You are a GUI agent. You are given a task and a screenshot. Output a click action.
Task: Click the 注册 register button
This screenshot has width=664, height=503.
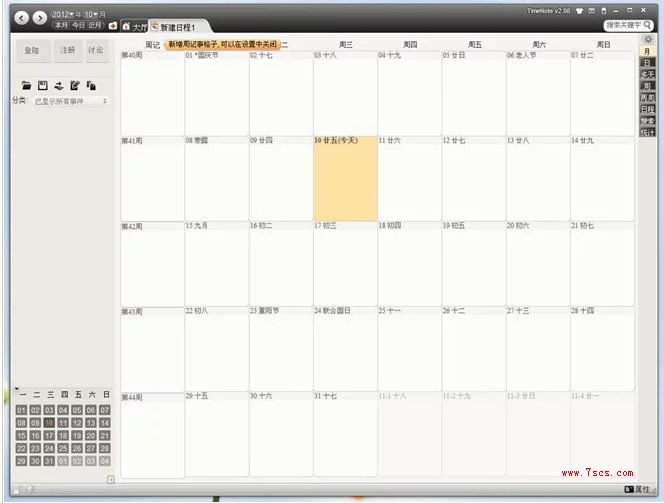68,51
